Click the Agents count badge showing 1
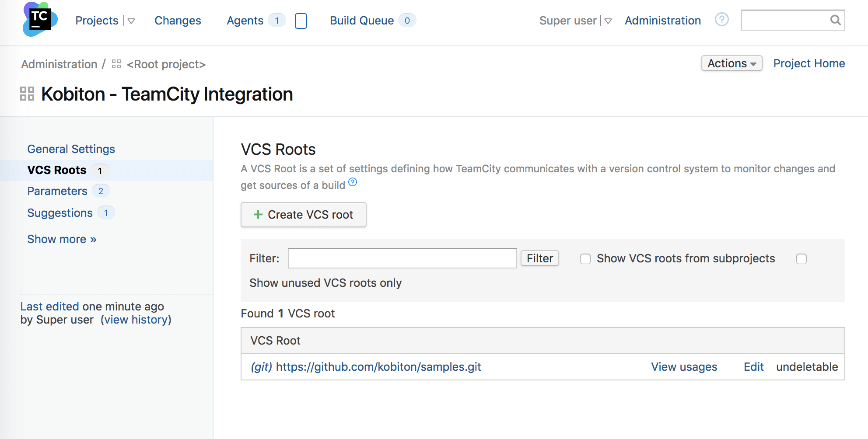Screen dimensions: 868x439 276,21
